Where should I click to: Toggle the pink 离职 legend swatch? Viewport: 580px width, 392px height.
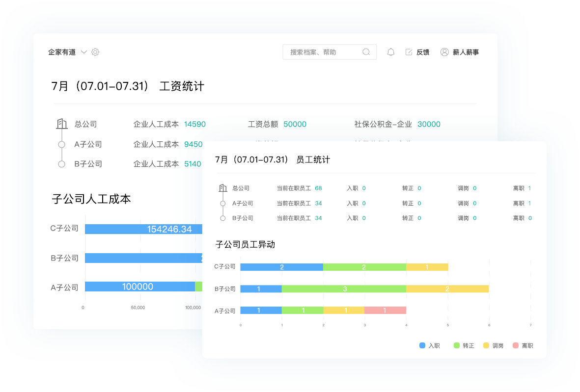coord(516,345)
